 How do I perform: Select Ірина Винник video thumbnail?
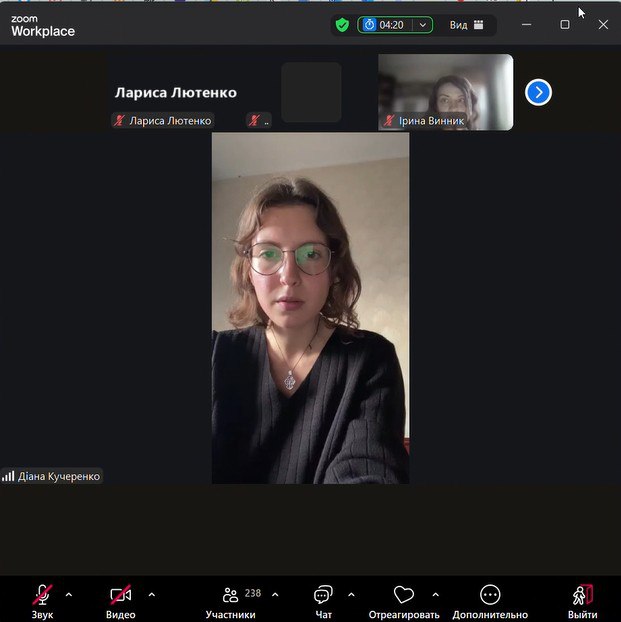(445, 92)
